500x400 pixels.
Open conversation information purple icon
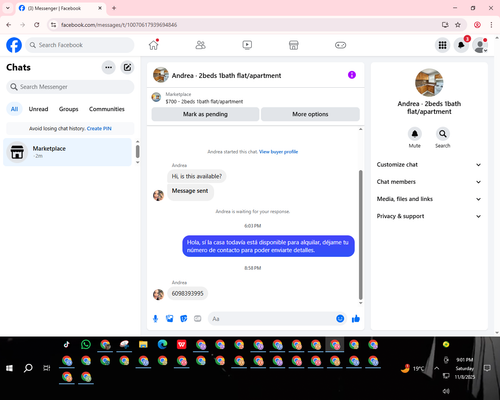(x=352, y=75)
